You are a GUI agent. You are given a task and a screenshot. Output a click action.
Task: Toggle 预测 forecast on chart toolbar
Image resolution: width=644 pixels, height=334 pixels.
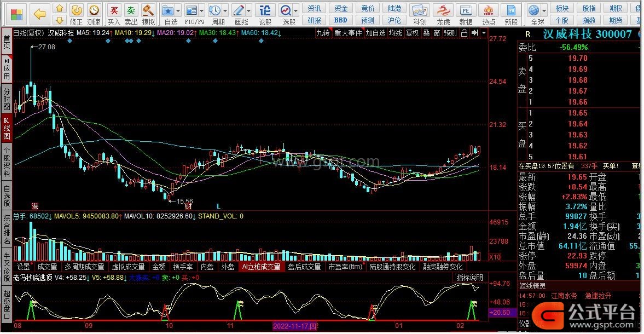pos(450,33)
